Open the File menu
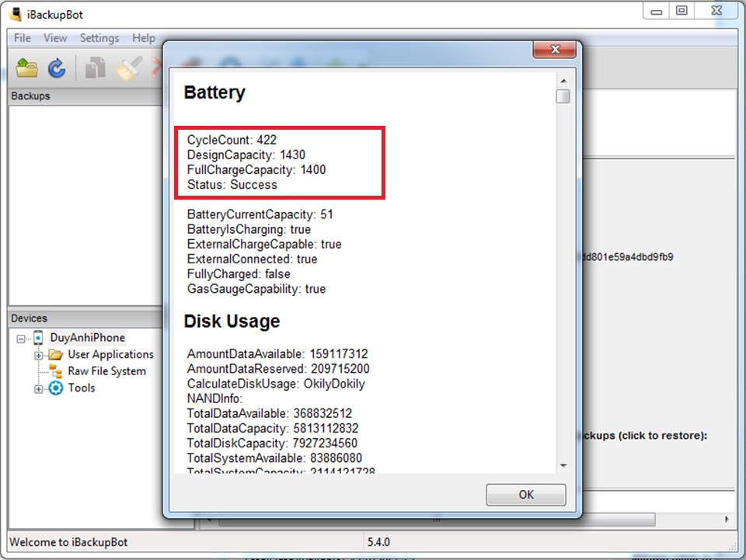The height and width of the screenshot is (560, 746). [x=23, y=38]
